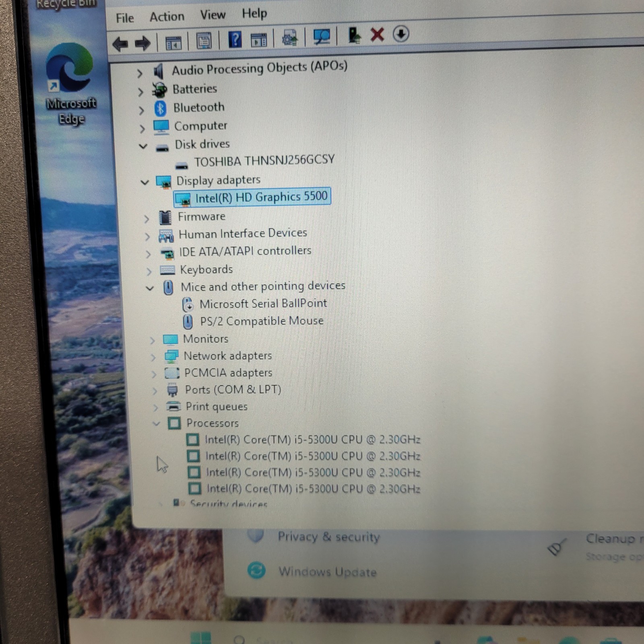This screenshot has width=644, height=644.
Task: Open the File menu
Action: [125, 18]
